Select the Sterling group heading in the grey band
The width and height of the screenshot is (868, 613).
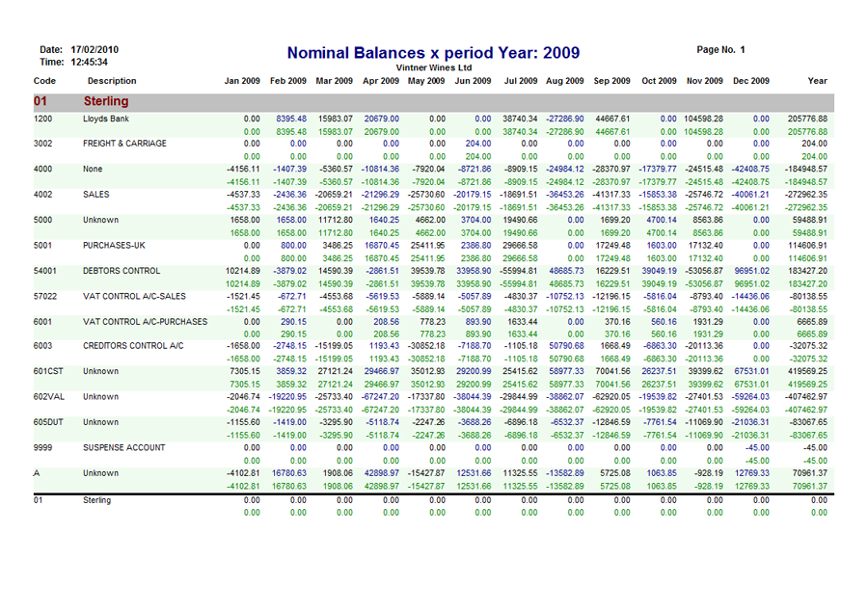tap(106, 101)
